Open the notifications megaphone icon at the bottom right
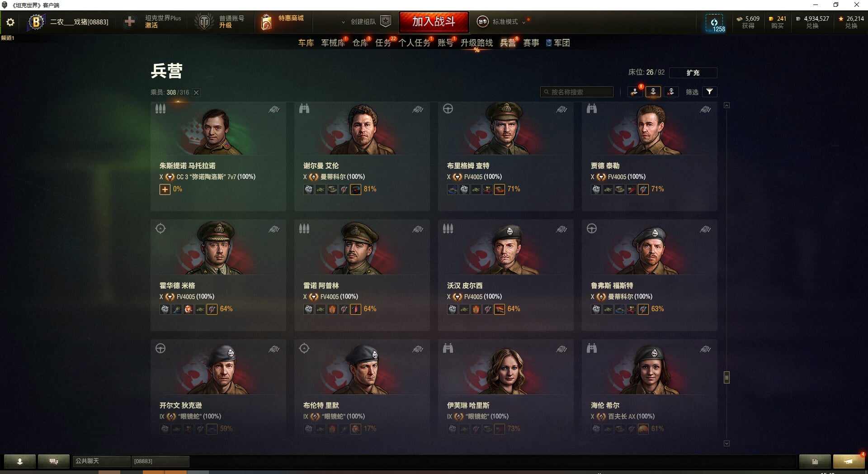 (x=849, y=461)
